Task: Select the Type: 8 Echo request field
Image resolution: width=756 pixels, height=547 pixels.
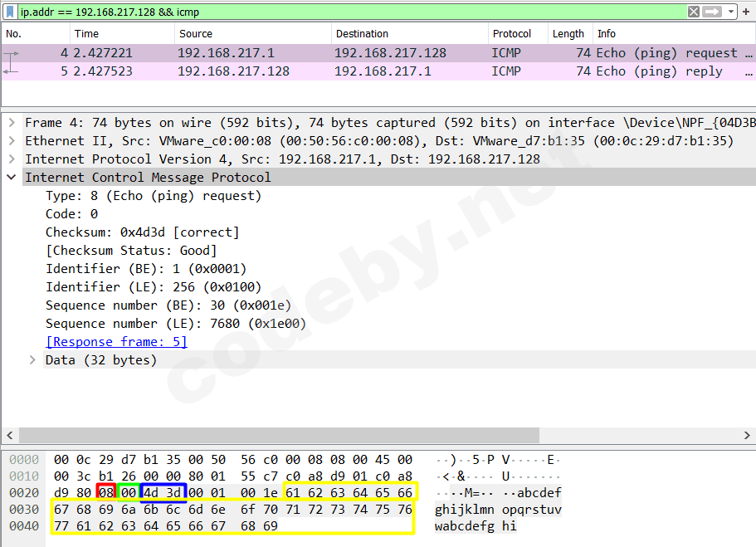Action: (x=154, y=196)
